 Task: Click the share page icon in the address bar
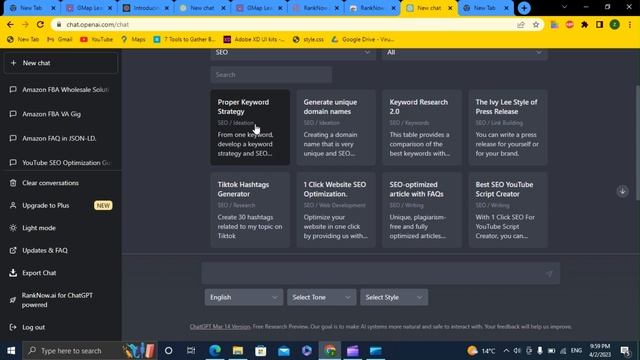coord(520,25)
